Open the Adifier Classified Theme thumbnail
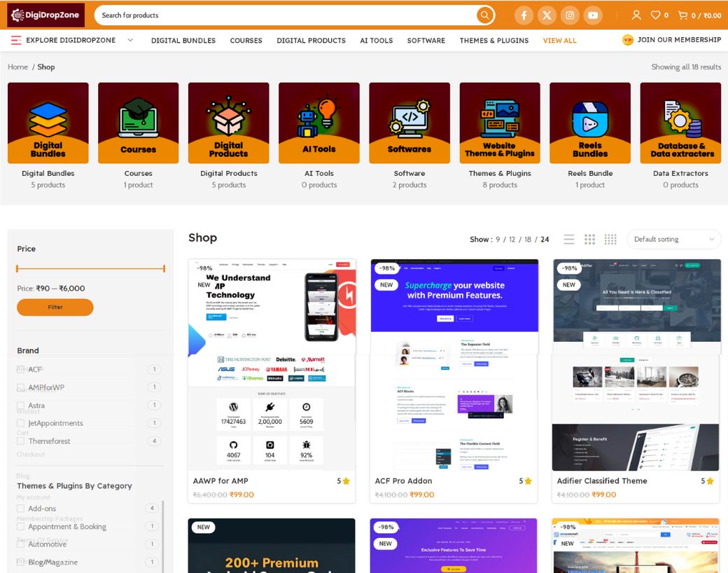The width and height of the screenshot is (728, 573). tap(636, 365)
